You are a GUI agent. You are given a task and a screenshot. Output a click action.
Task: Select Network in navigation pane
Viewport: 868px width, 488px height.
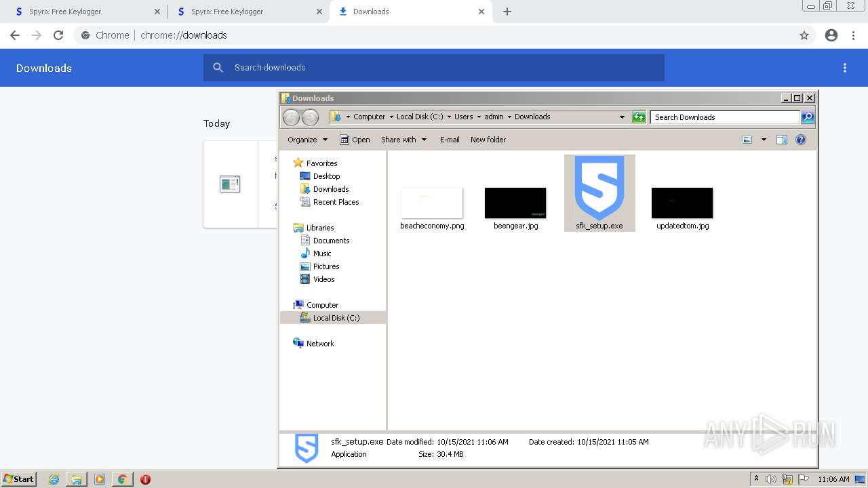(x=320, y=344)
